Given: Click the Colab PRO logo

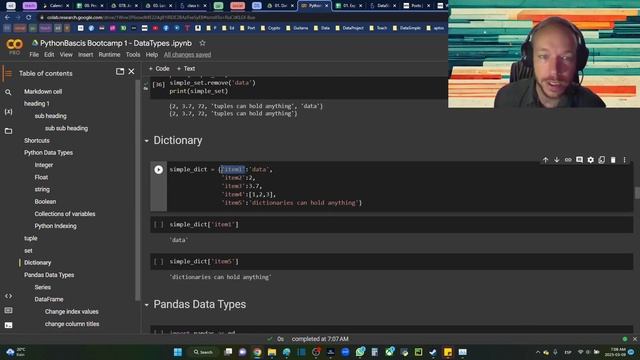Looking at the screenshot, I should pos(14,46).
